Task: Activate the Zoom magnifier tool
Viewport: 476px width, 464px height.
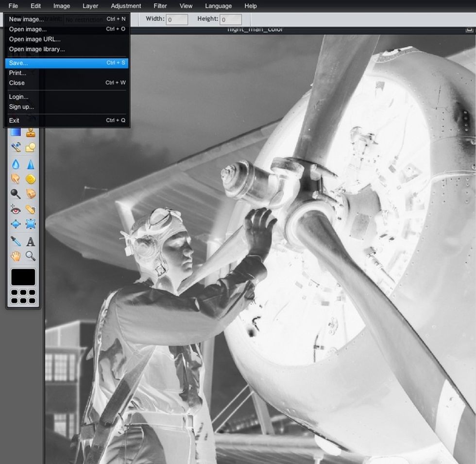Action: [31, 256]
